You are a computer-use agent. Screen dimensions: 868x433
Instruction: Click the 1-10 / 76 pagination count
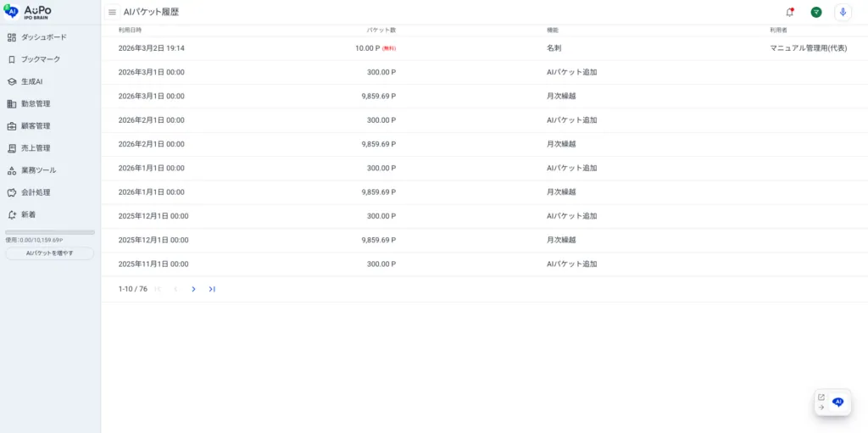coord(133,289)
